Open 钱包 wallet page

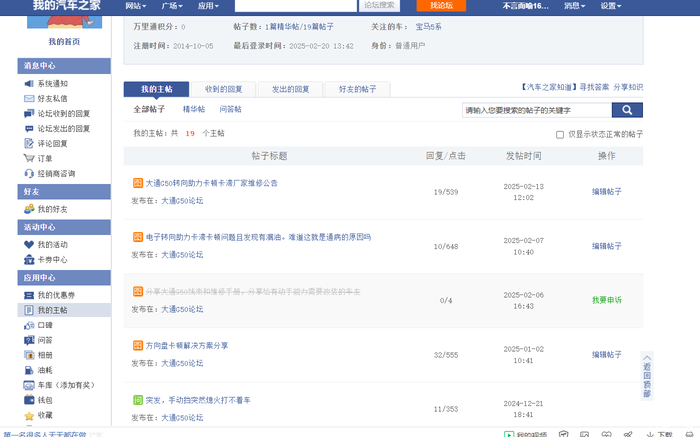(45, 400)
